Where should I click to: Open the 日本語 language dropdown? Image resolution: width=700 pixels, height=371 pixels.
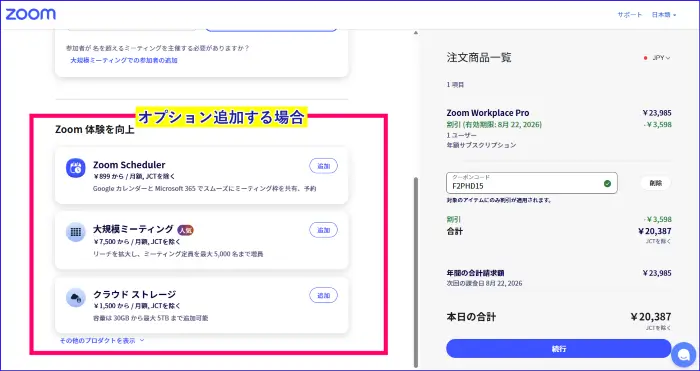(x=664, y=15)
